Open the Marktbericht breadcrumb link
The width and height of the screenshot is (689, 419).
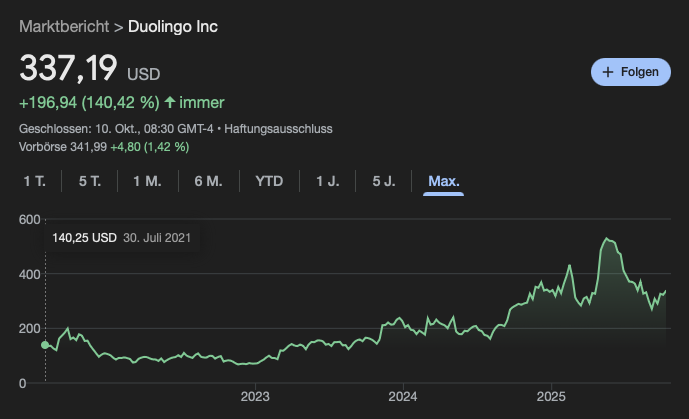(64, 26)
